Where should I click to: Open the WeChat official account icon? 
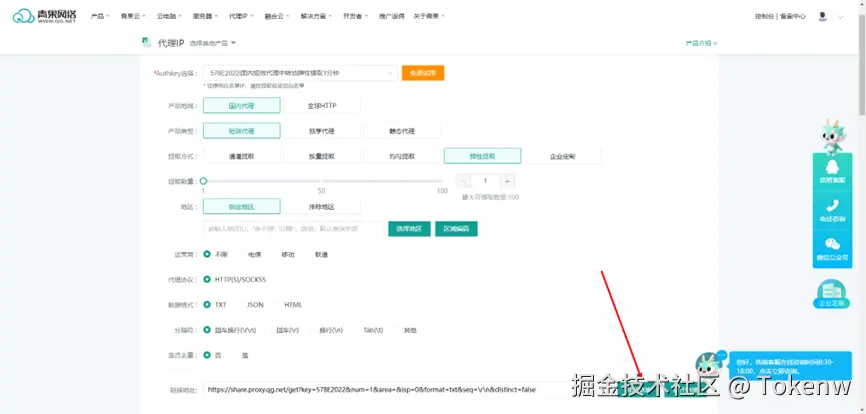click(832, 245)
